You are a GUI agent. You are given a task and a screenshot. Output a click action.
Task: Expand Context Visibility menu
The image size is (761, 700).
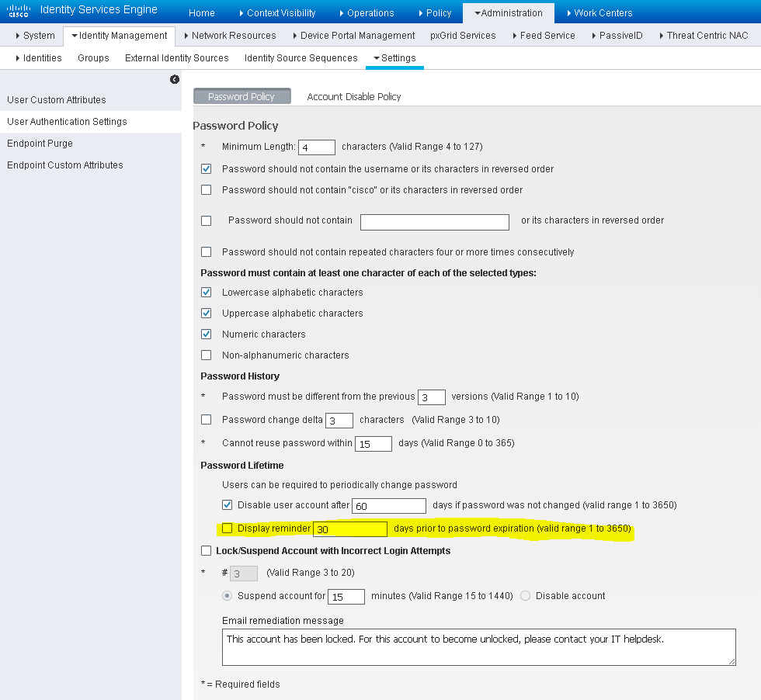tap(277, 13)
